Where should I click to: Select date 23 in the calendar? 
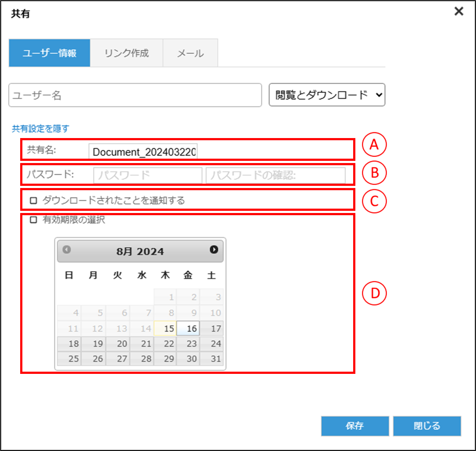coord(188,344)
